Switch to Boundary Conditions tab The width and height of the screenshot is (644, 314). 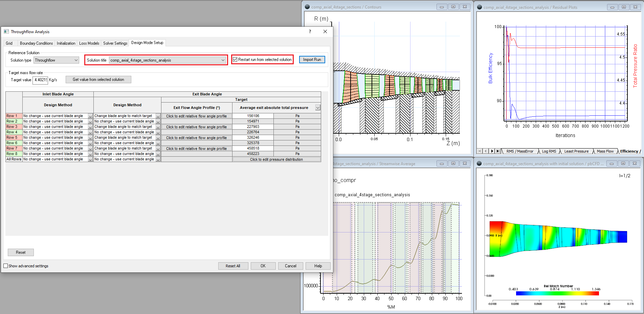36,43
